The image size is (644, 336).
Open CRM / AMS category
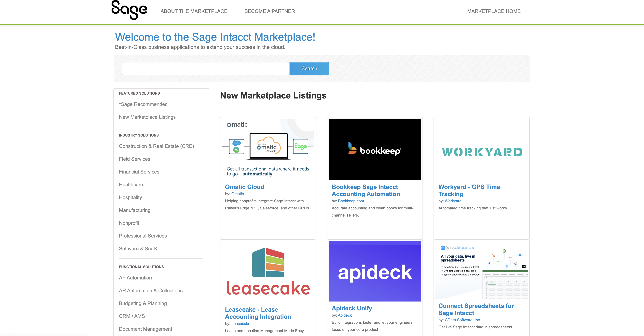tap(132, 316)
